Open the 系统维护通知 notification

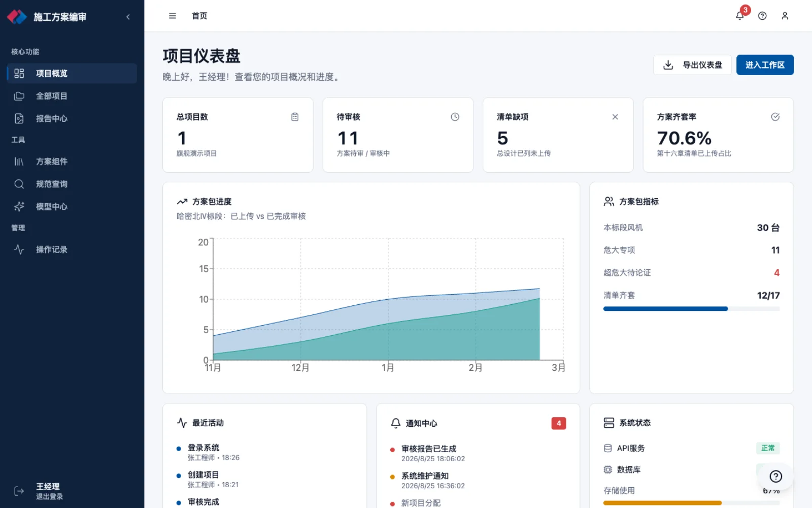[x=478, y=481]
